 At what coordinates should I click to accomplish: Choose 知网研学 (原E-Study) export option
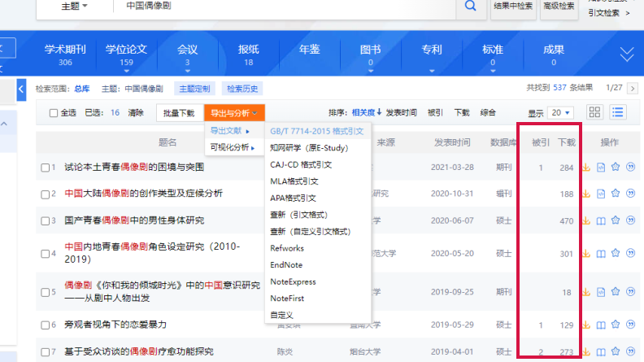coord(309,148)
